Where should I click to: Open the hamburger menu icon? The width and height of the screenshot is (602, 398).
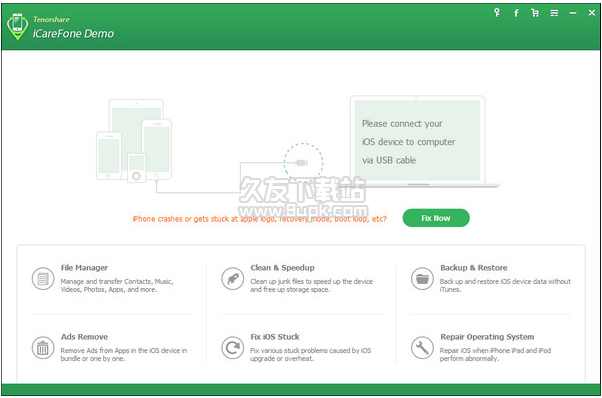(554, 13)
